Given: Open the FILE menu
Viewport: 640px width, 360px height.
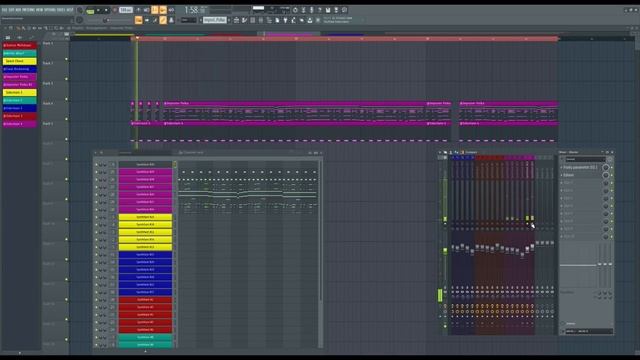Looking at the screenshot, I should tap(5, 10).
